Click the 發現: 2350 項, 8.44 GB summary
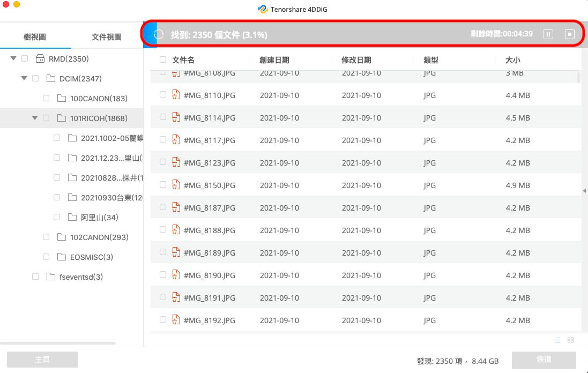Image resolution: width=588 pixels, height=373 pixels. pos(458,361)
